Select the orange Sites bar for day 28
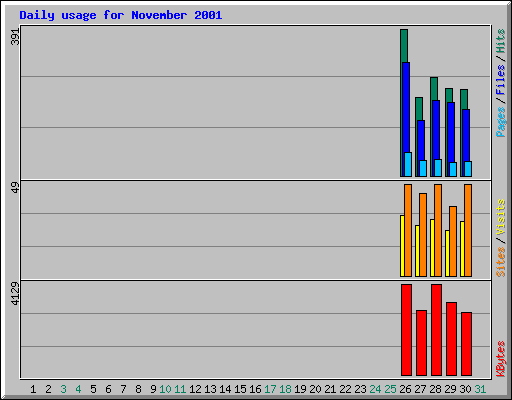 pos(438,230)
